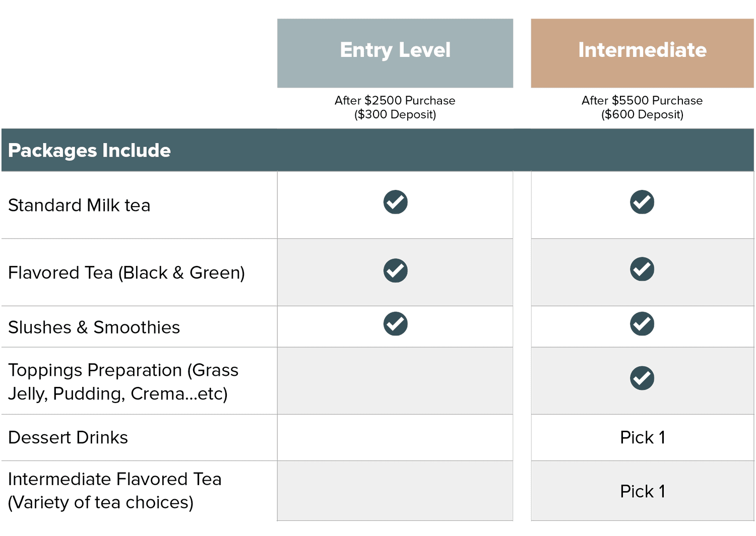Click the After $2500 Purchase text
Viewport: 756px width, 536px height.
[395, 101]
